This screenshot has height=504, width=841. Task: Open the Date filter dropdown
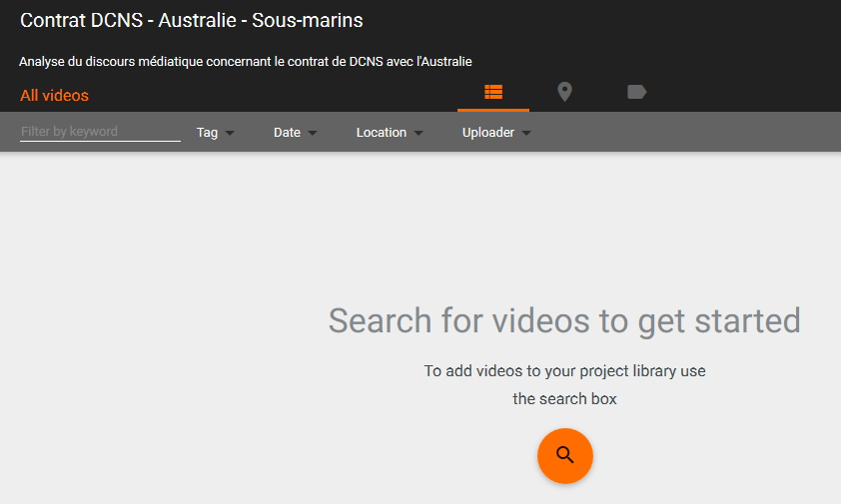pyautogui.click(x=295, y=133)
